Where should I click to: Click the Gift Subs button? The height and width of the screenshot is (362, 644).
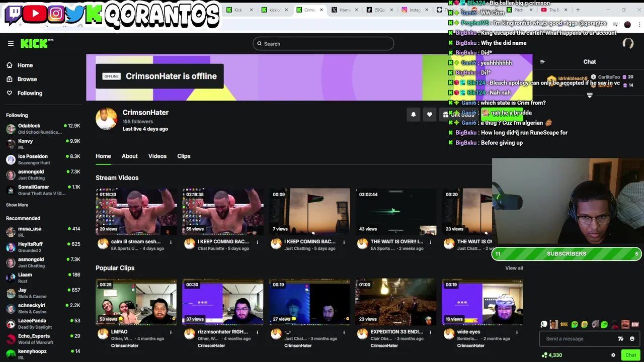pos(458,115)
